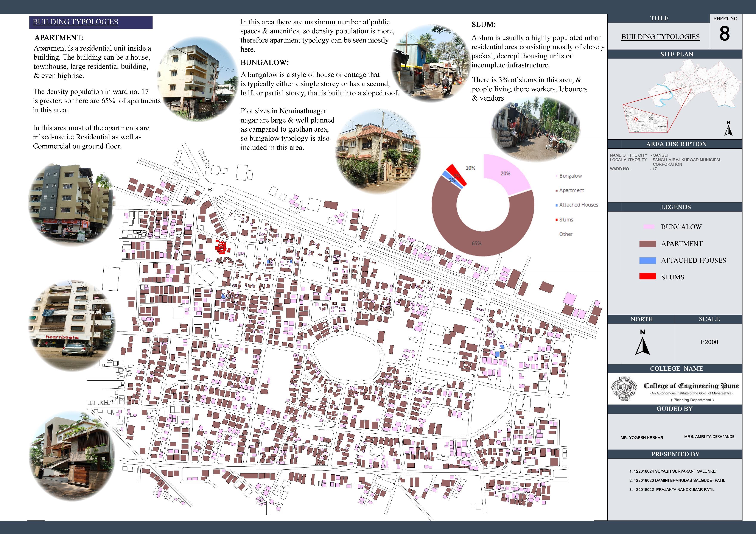Select the brown APARTMENT legend swatch
Viewport: 756px width, 534px height.
coord(647,244)
